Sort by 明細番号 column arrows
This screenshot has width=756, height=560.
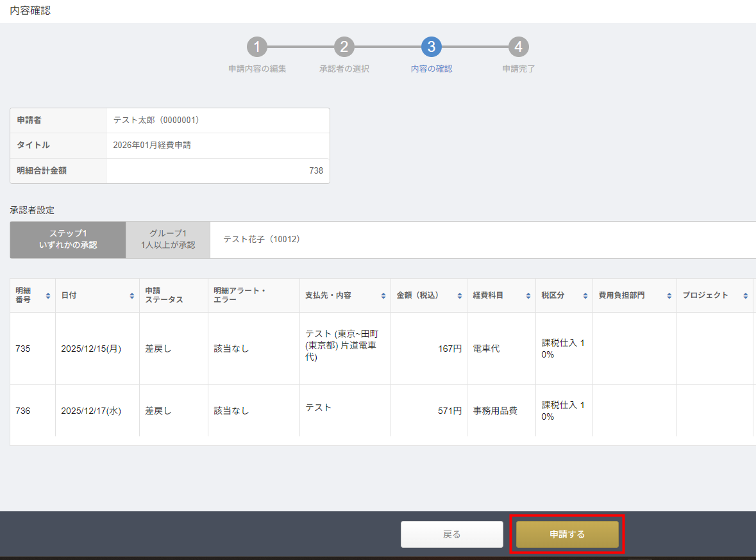[x=48, y=295]
